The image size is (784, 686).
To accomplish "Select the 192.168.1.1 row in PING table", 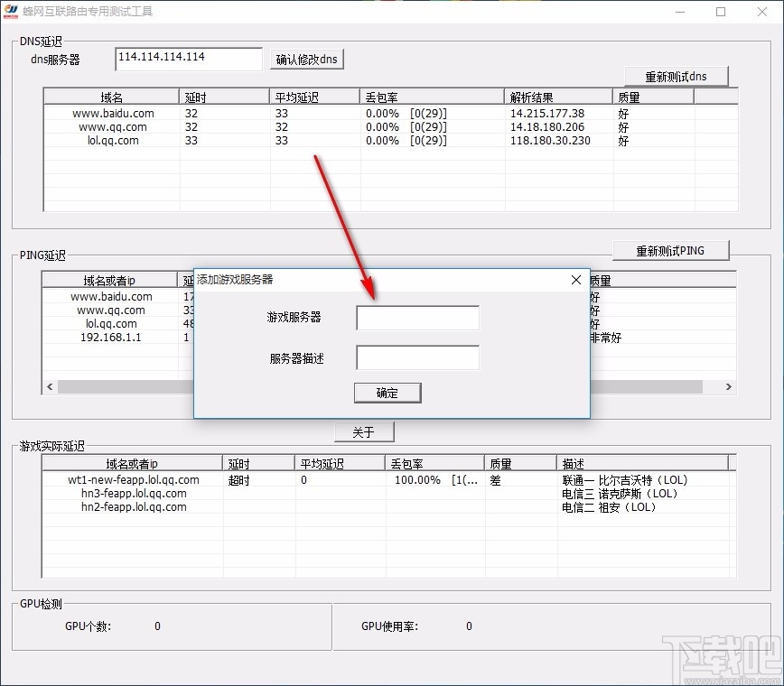I will point(110,338).
